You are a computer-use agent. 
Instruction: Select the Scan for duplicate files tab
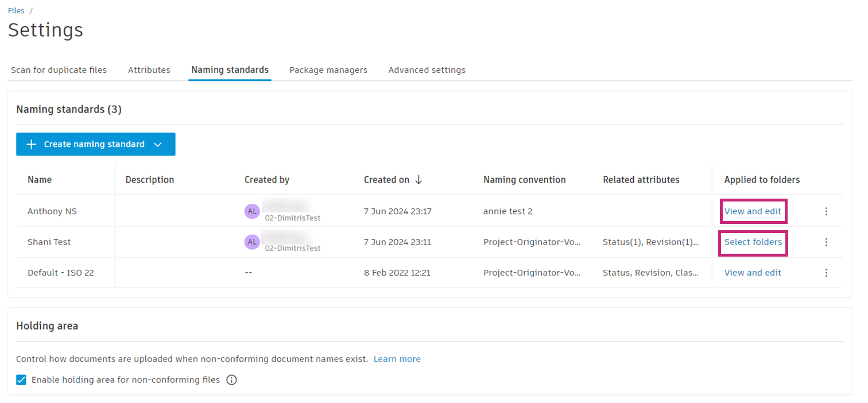(x=59, y=70)
